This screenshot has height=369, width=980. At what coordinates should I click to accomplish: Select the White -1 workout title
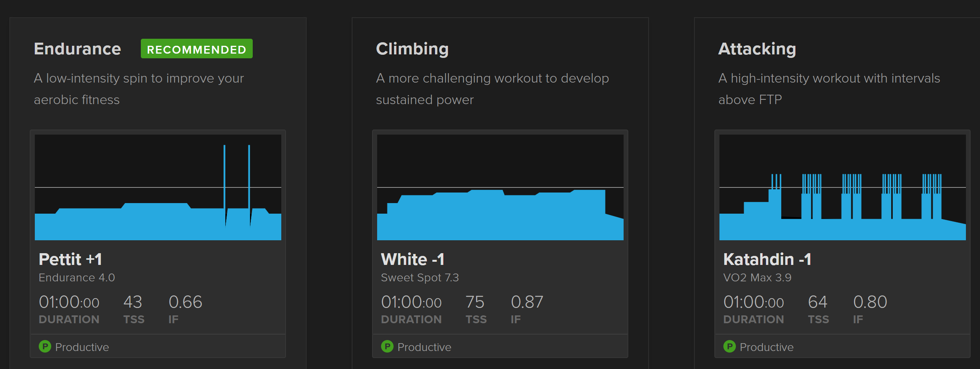coord(413,259)
